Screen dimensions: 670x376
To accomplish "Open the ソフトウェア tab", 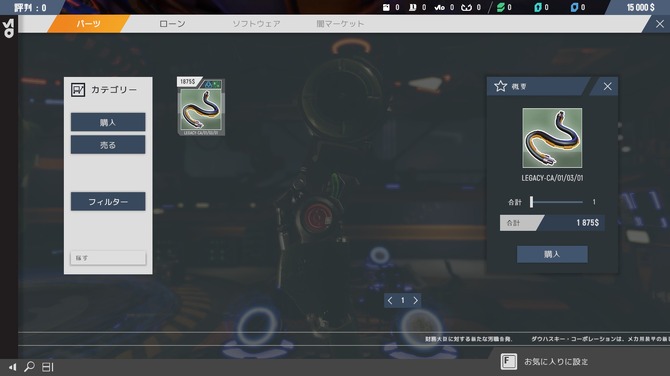I will [x=256, y=24].
